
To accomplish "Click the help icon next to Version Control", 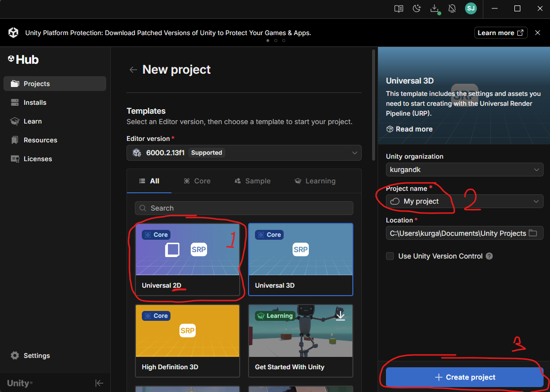I will 489,256.
